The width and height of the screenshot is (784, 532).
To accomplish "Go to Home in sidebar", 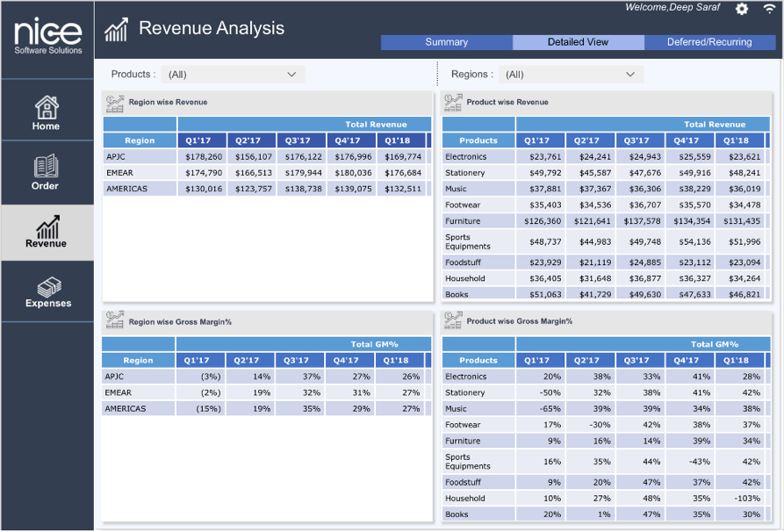I will (47, 112).
